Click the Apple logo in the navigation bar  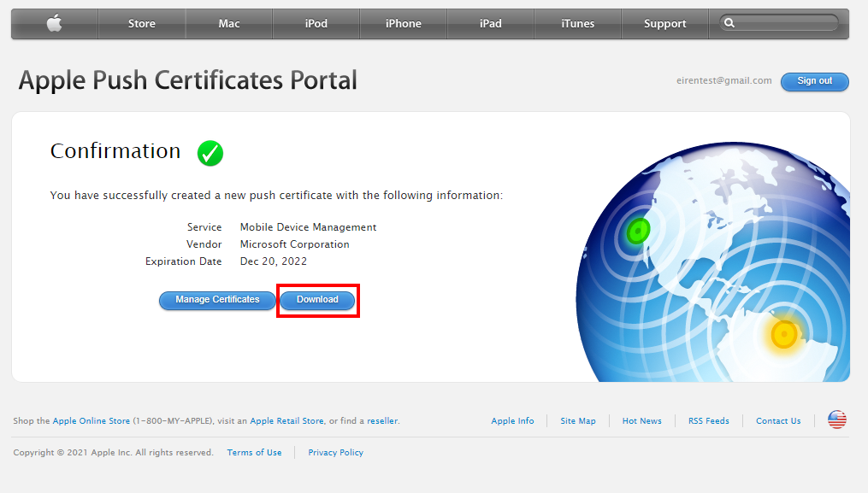click(x=54, y=23)
